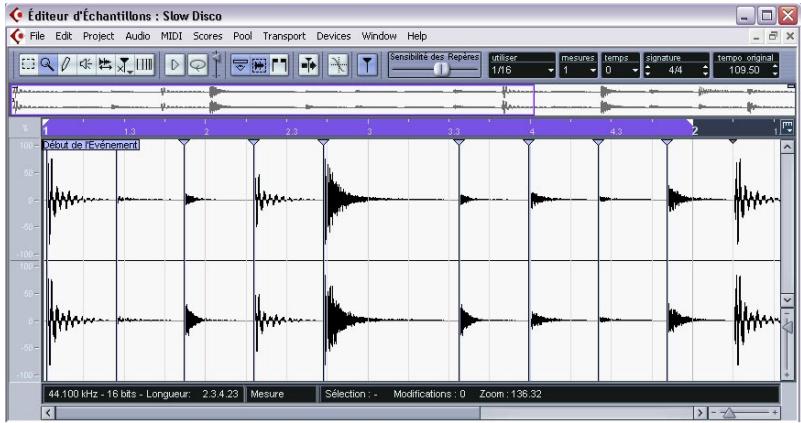This screenshot has height=423, width=801.
Task: Click the Zoom : 136.32 status entry
Action: (510, 394)
